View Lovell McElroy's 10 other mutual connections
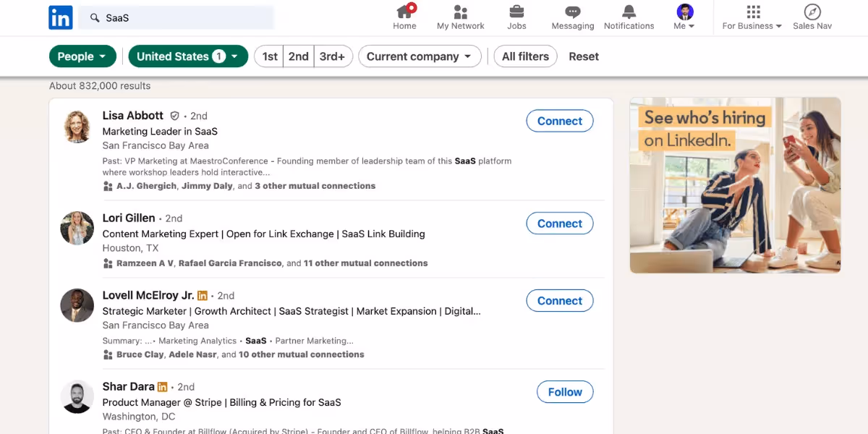This screenshot has height=434, width=868. [302, 354]
